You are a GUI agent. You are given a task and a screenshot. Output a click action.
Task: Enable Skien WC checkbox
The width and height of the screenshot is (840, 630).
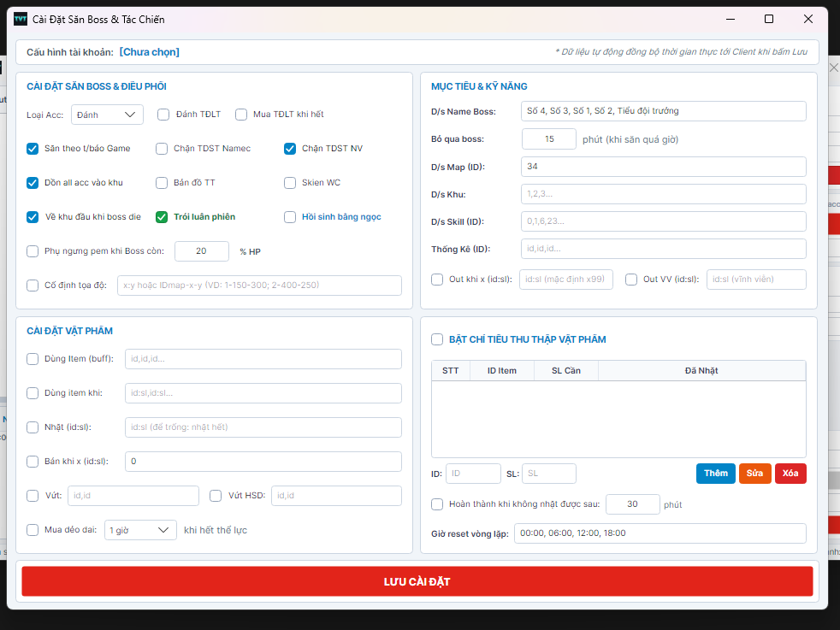[290, 183]
